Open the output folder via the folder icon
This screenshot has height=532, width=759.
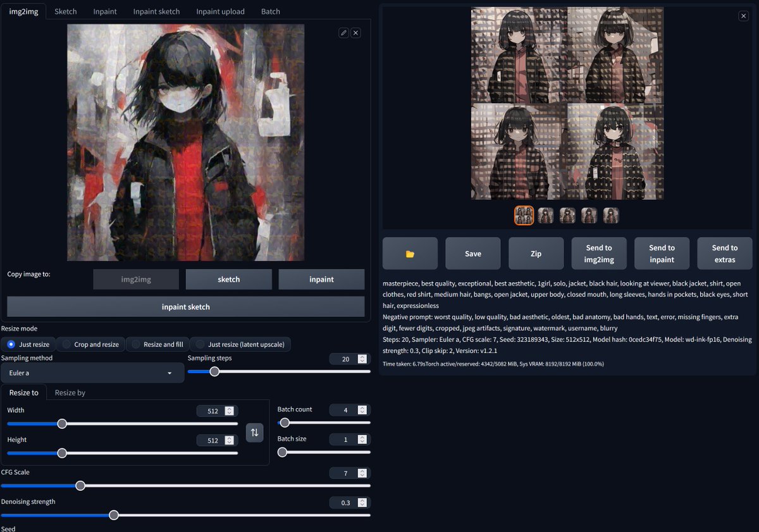pyautogui.click(x=409, y=253)
